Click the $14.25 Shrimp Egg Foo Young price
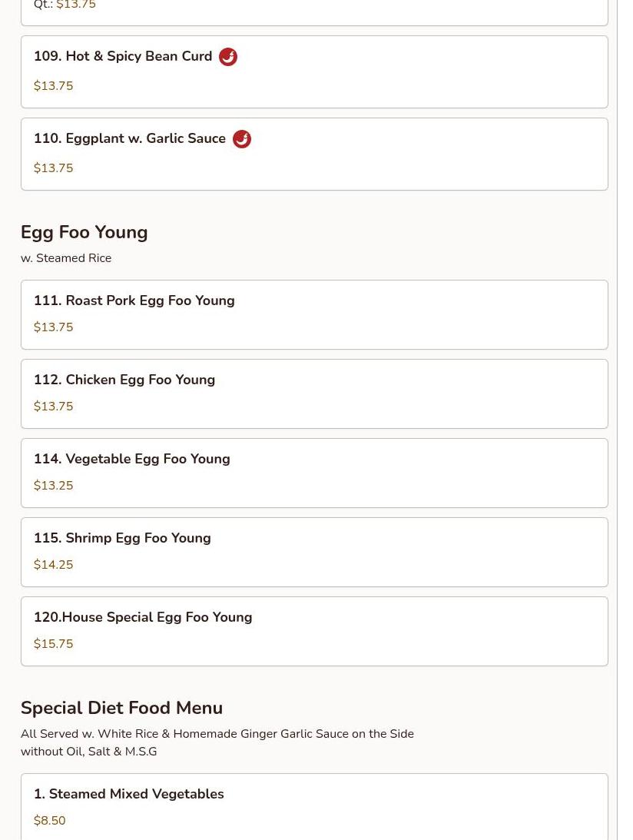The width and height of the screenshot is (633, 840). (54, 564)
